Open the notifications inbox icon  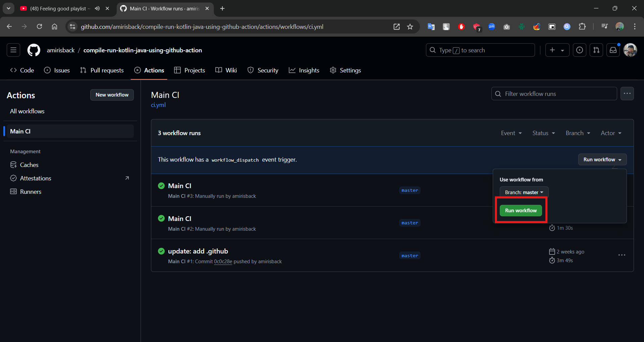(613, 50)
